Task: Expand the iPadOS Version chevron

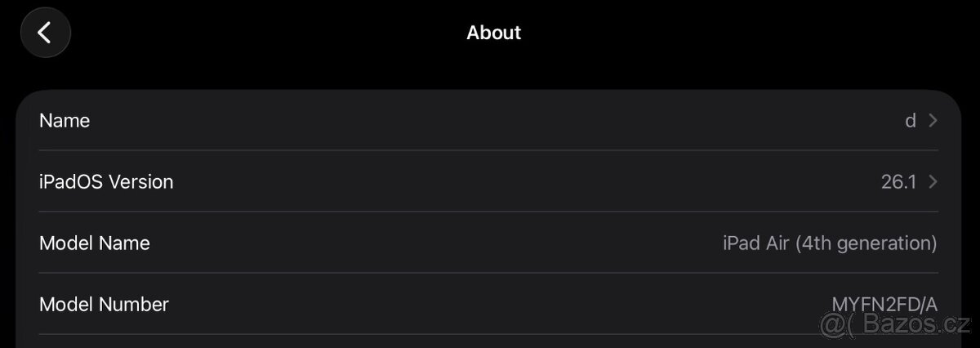Action: (933, 182)
